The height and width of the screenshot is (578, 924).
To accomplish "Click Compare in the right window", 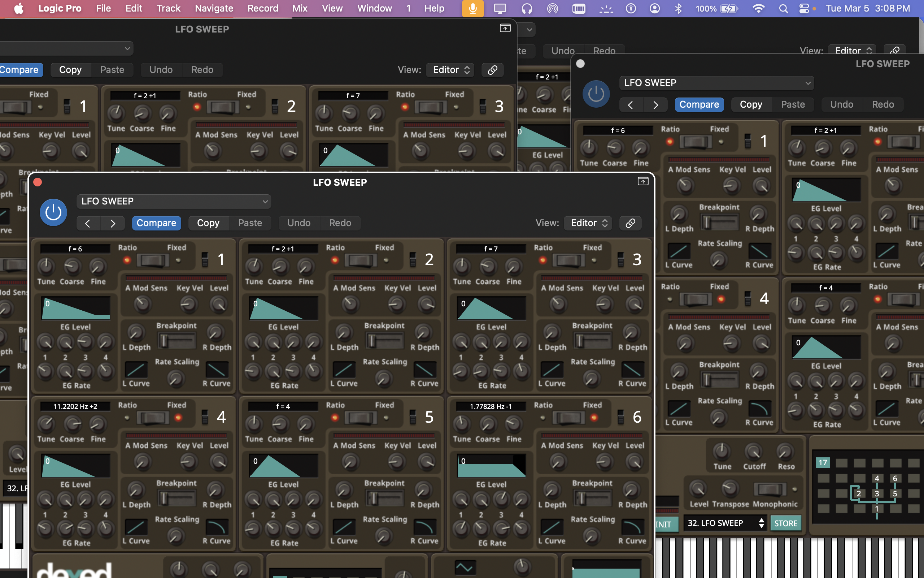I will click(x=699, y=105).
